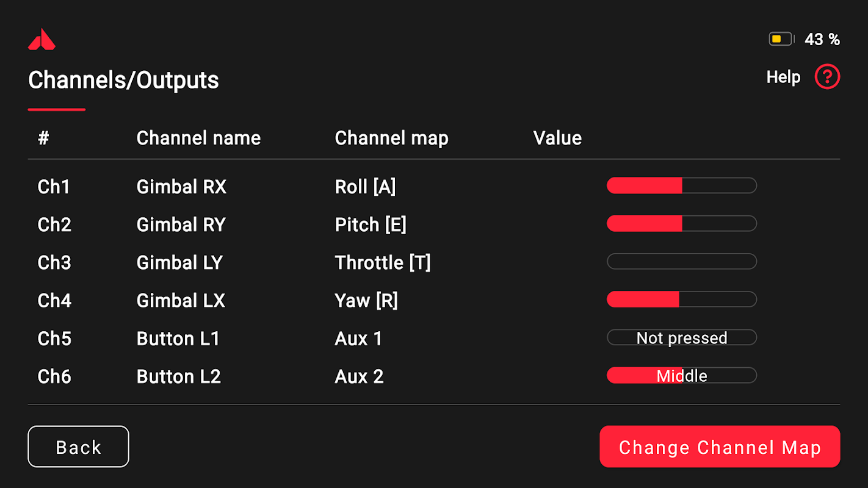Click the Ch6 'Middle' state indicator
The image size is (868, 488).
pos(681,376)
